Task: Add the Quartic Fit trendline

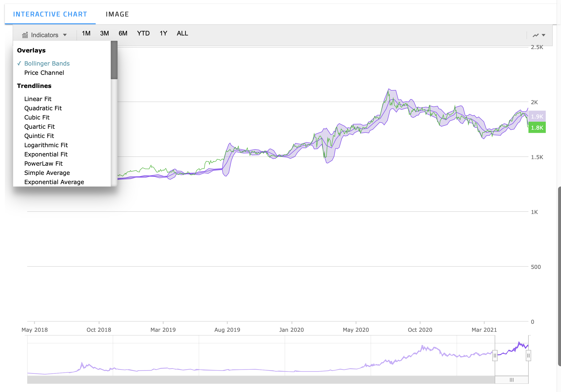Action: [39, 127]
